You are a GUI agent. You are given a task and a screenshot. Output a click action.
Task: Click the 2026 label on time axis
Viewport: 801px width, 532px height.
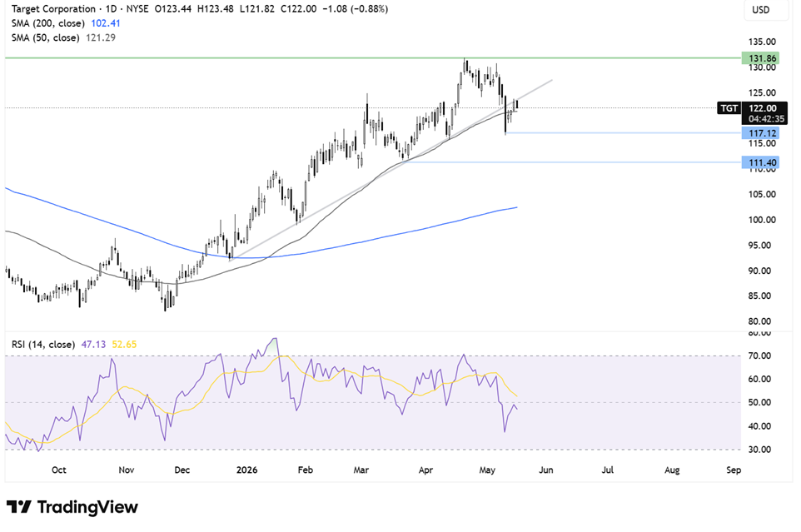pyautogui.click(x=247, y=470)
